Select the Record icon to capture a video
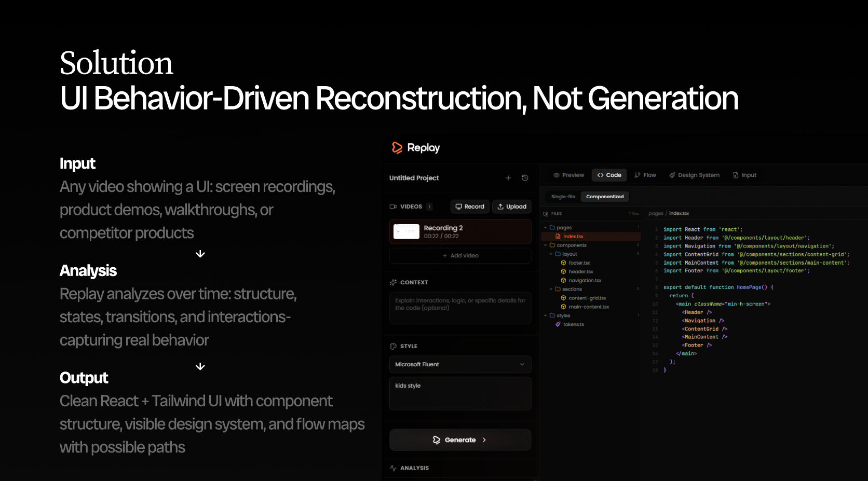 [460, 207]
